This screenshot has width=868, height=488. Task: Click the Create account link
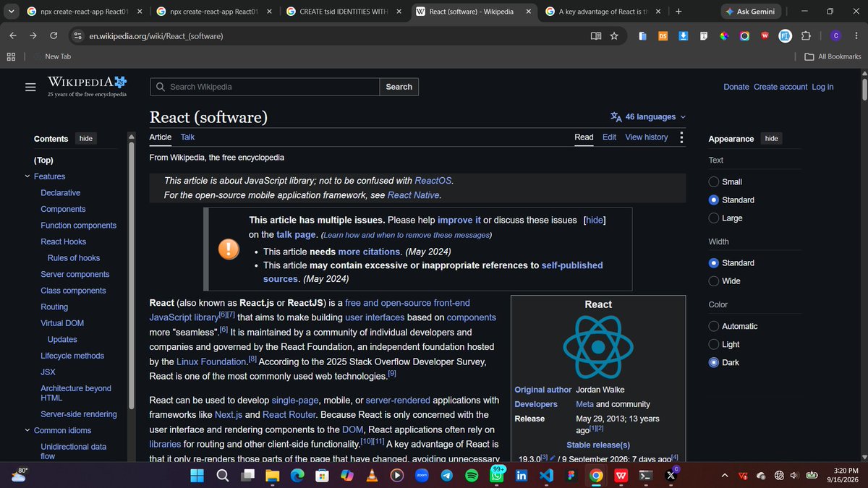780,87
